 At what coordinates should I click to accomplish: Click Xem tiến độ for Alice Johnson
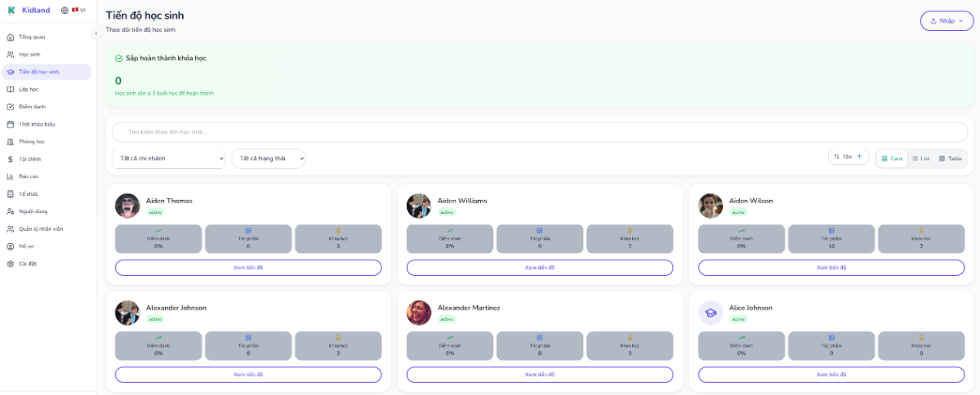[x=831, y=375]
